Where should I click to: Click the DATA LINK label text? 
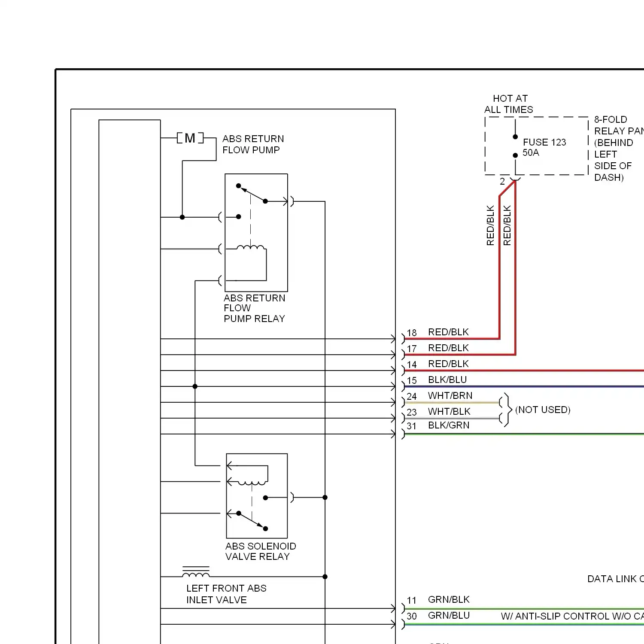click(x=616, y=579)
